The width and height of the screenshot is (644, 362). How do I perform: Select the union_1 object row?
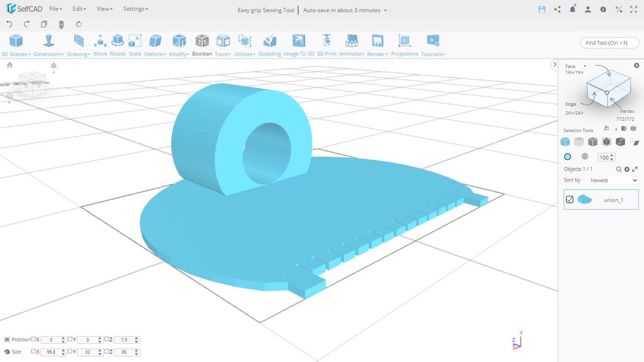(601, 200)
